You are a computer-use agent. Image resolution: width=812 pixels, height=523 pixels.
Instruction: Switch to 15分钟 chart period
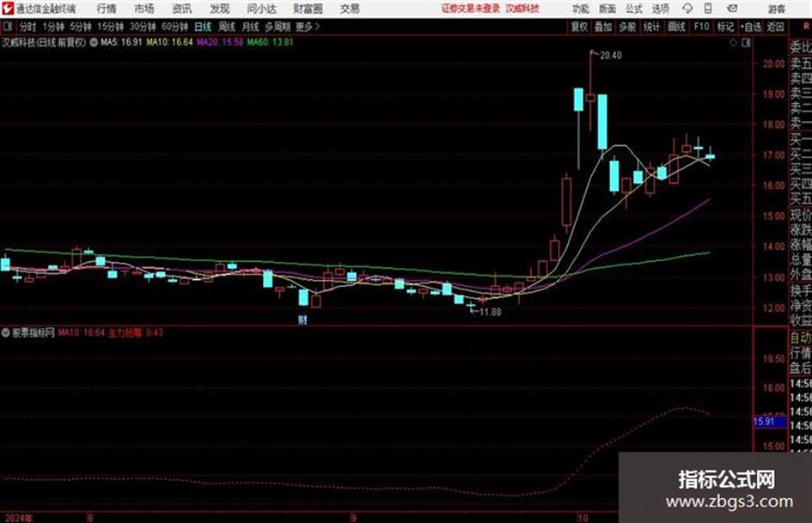110,27
